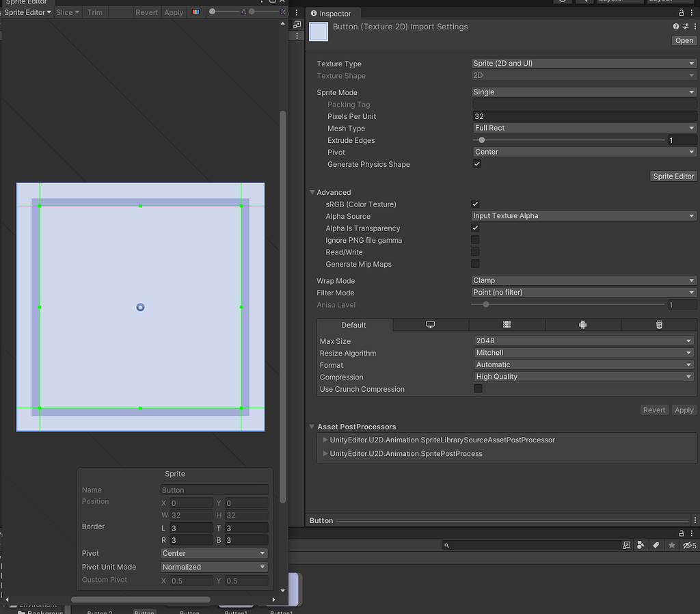The width and height of the screenshot is (700, 614).
Task: Click the Sprite Editor button in Inspector
Action: click(x=673, y=176)
